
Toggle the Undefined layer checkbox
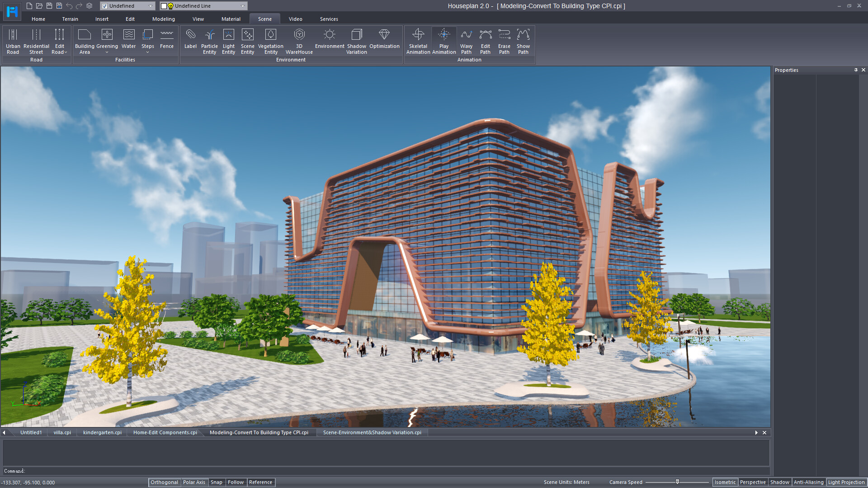[x=105, y=6]
